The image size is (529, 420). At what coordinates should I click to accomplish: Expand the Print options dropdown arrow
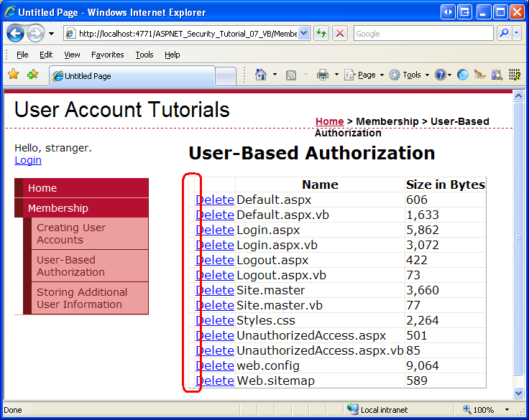[x=336, y=75]
